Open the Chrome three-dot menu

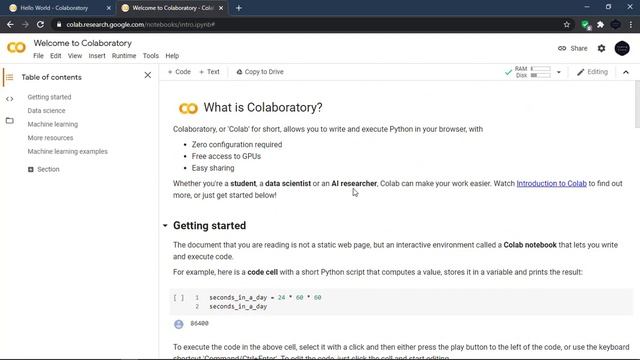[631, 24]
